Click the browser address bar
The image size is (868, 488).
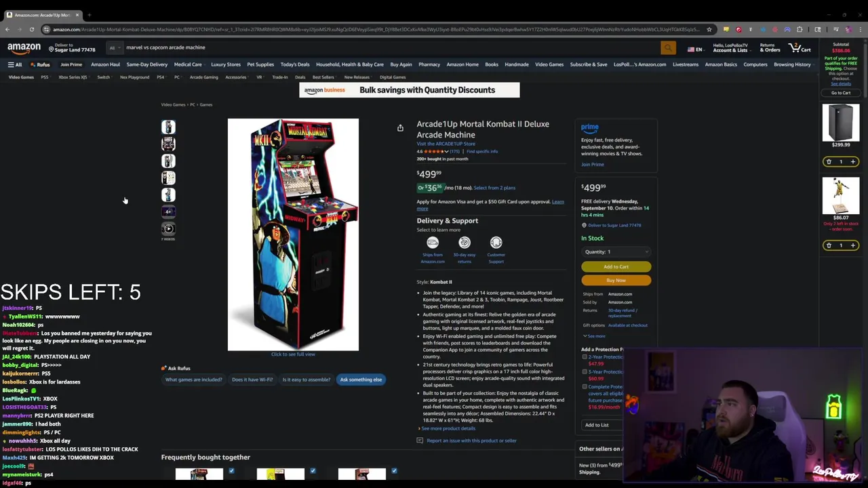376,29
